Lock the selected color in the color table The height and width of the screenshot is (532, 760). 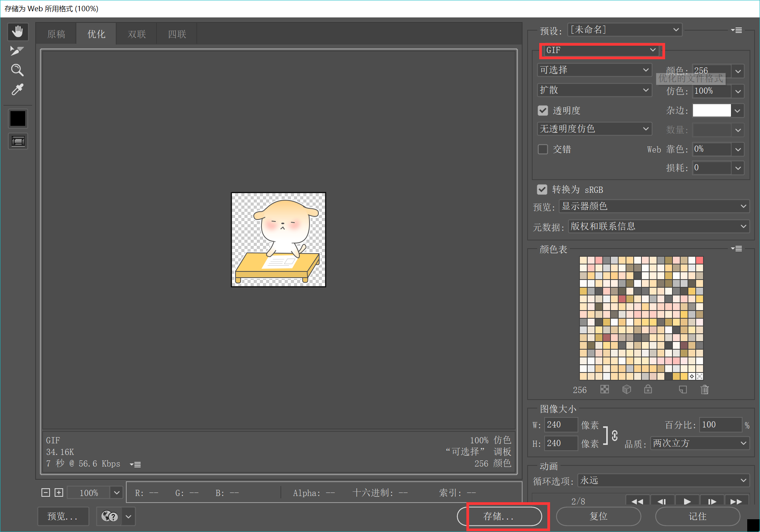[648, 390]
